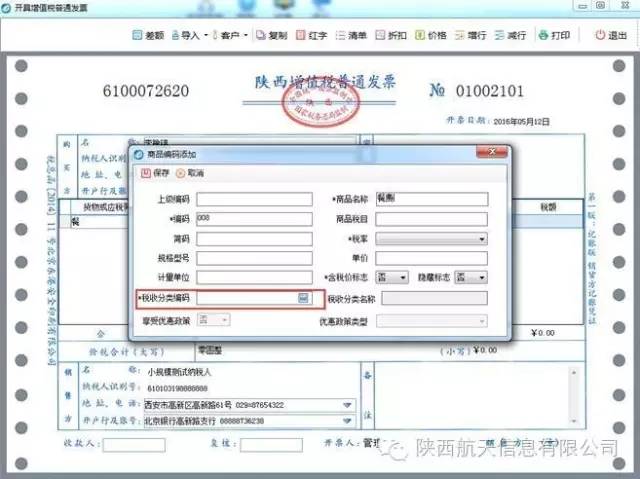640x479 pixels.
Task: Click the 商品税目 input field
Action: (431, 219)
